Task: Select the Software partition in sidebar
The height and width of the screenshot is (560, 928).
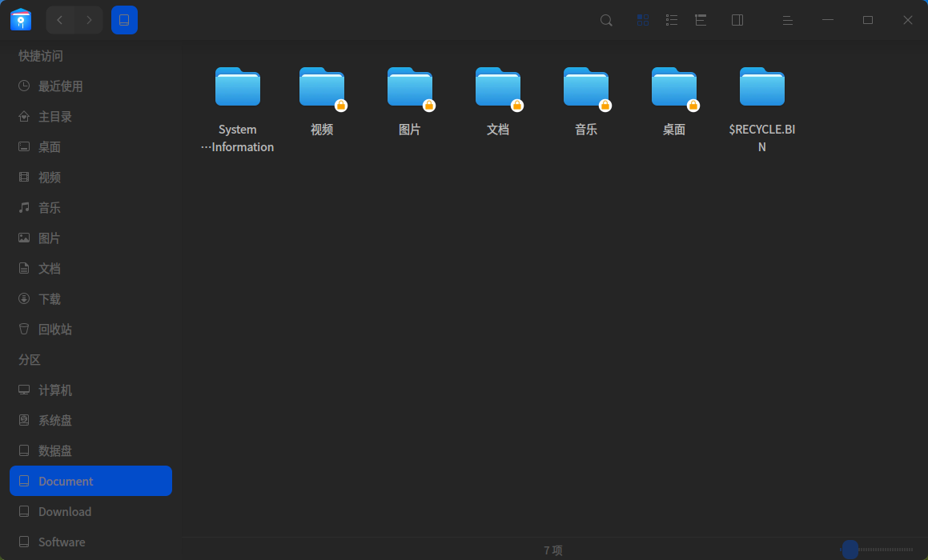Action: pyautogui.click(x=90, y=542)
